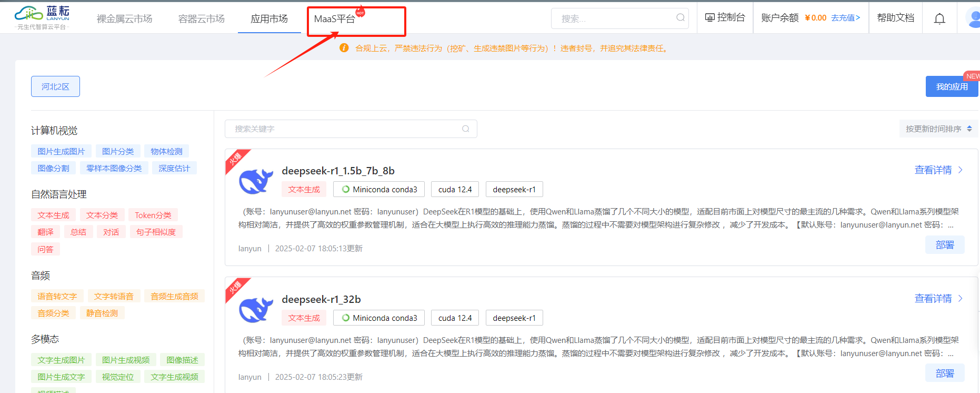Open 我的应用 button
980x393 pixels.
(952, 86)
